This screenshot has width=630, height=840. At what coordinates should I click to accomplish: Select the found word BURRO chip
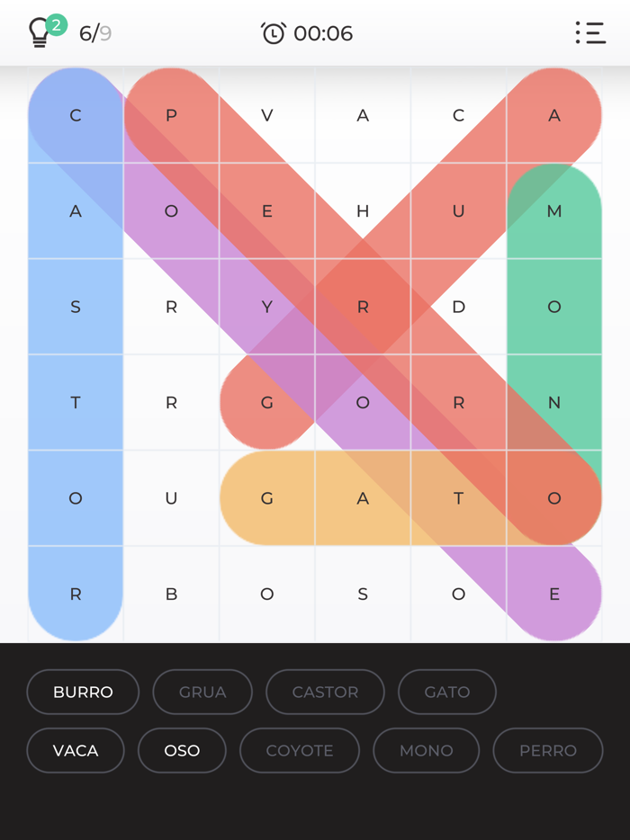click(83, 692)
